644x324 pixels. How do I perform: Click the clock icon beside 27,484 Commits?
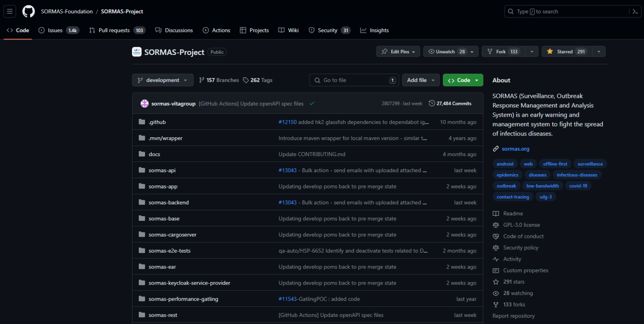(x=432, y=103)
